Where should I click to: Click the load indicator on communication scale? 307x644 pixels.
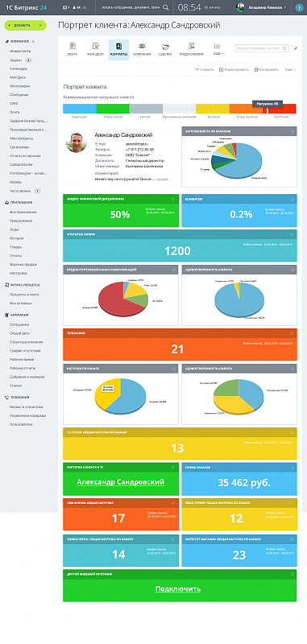pos(268,104)
